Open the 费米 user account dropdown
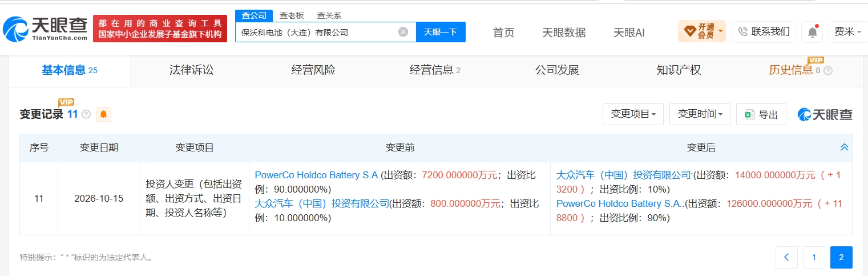868x276 pixels. [847, 32]
